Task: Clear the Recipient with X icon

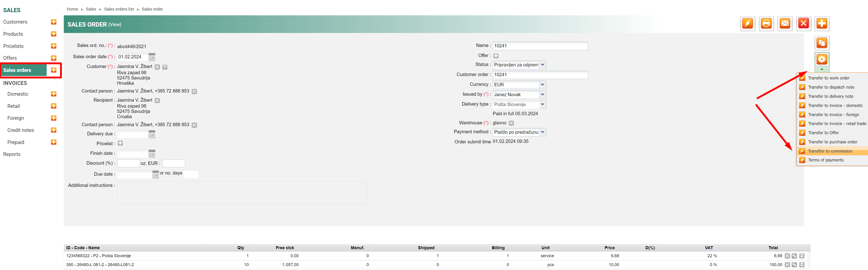Action: coord(157,101)
